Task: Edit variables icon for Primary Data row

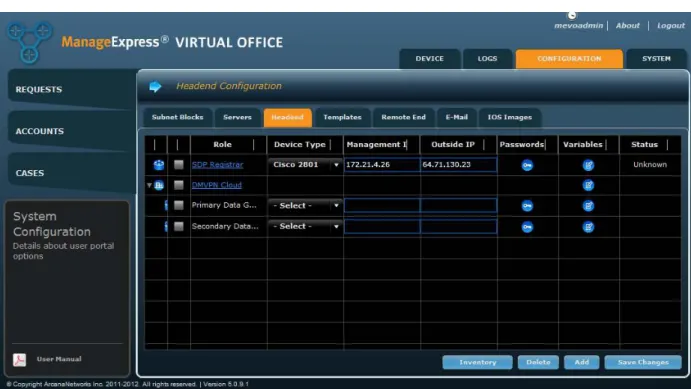Action: [x=588, y=206]
